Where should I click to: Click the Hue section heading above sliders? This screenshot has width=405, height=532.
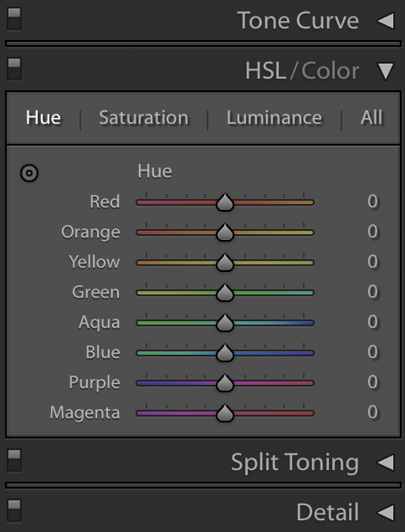tap(155, 171)
